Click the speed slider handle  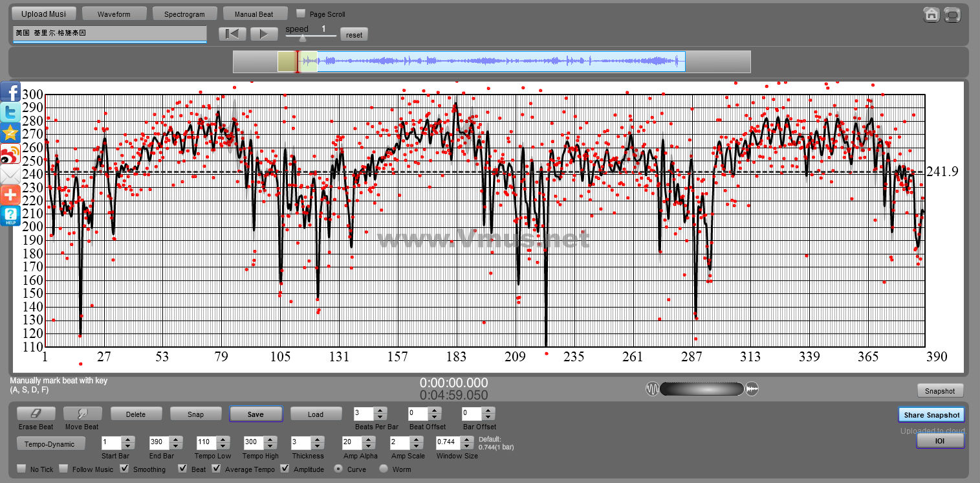pos(302,38)
